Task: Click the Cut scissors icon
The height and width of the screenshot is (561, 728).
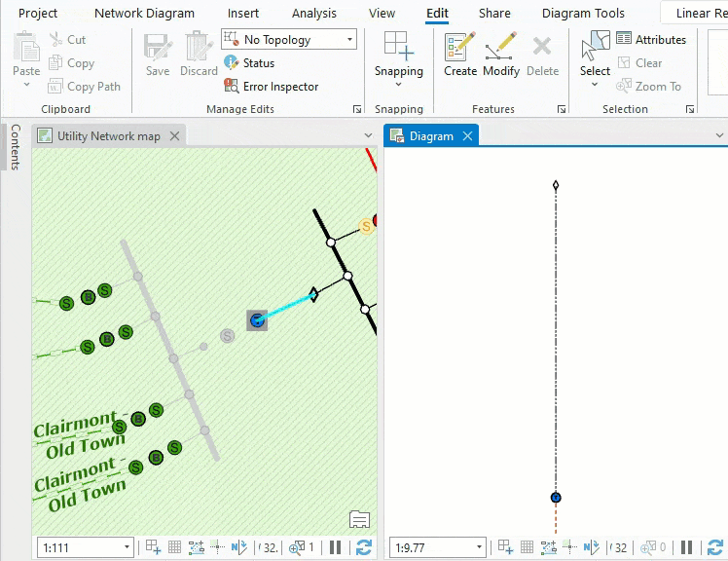Action: click(x=55, y=40)
